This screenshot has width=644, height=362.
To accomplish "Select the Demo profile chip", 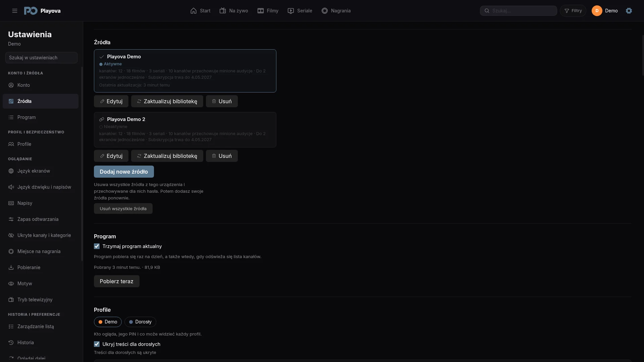I will tap(108, 322).
